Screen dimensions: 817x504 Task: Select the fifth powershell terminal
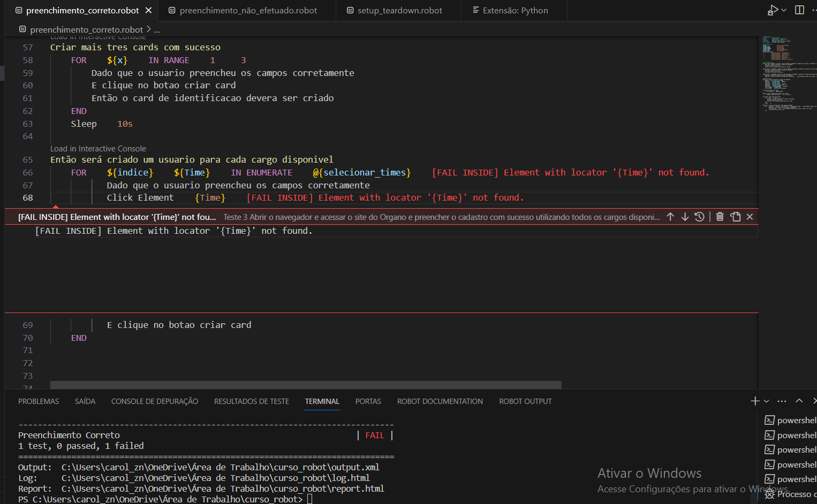(790, 479)
